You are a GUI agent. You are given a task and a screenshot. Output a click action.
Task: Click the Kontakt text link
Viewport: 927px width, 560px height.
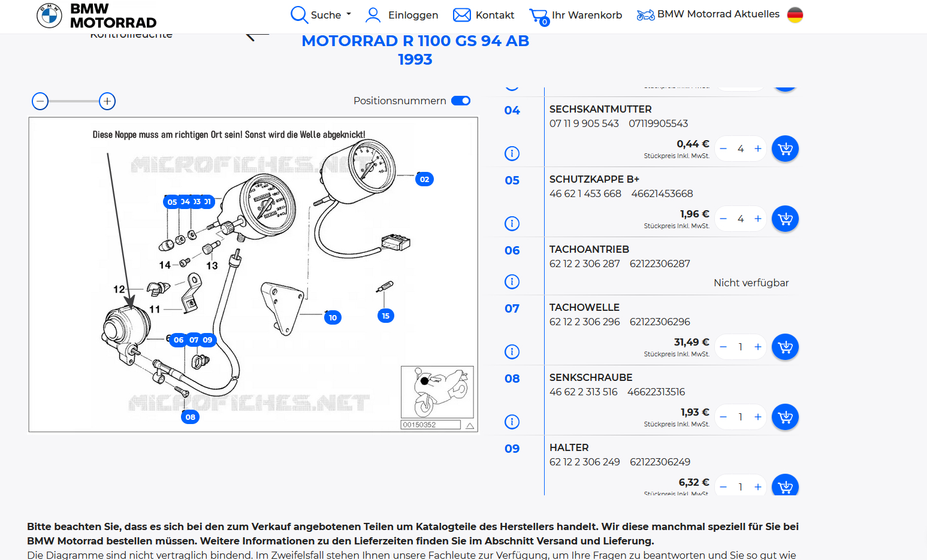tap(495, 15)
